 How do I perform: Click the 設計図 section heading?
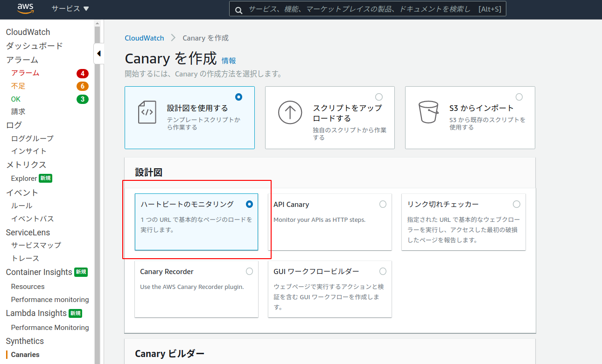point(148,172)
